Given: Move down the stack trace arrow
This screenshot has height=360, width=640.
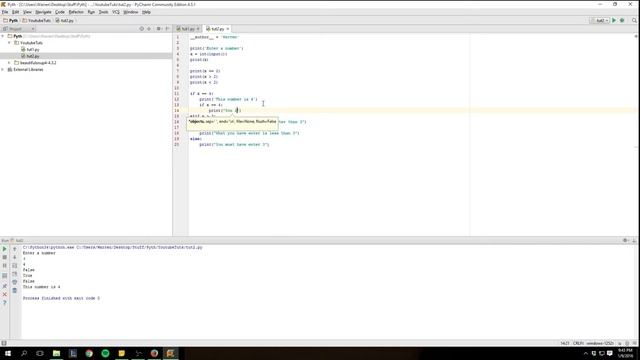Looking at the screenshot, I should pos(15,258).
